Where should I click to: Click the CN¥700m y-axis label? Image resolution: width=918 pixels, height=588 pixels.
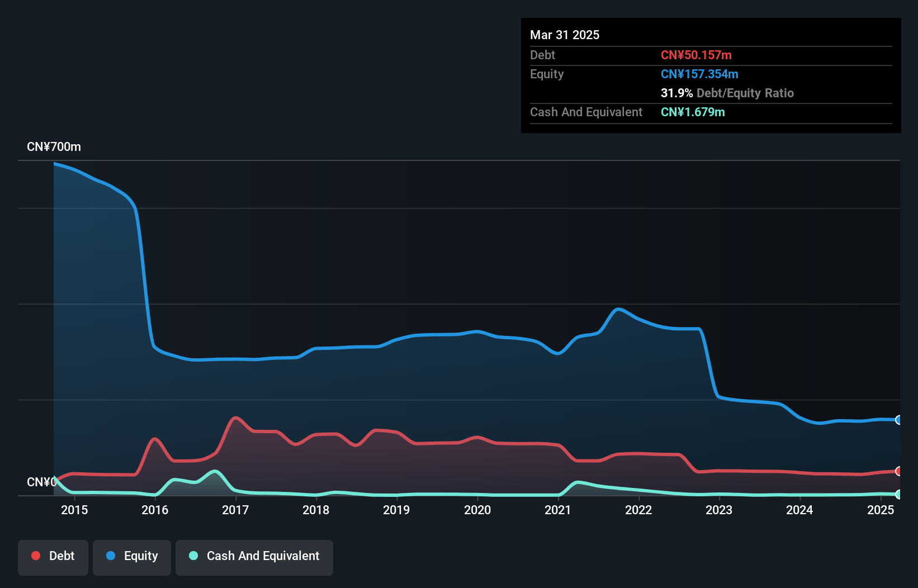(54, 147)
